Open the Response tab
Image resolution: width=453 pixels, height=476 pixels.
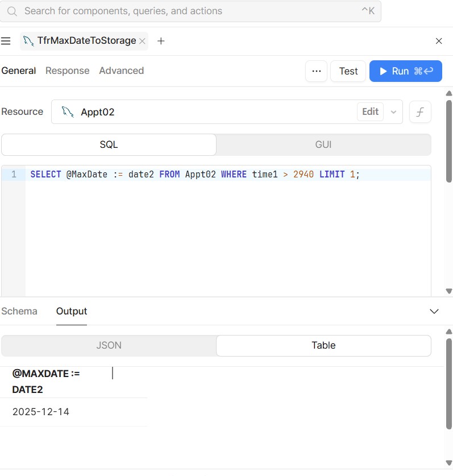click(x=67, y=71)
